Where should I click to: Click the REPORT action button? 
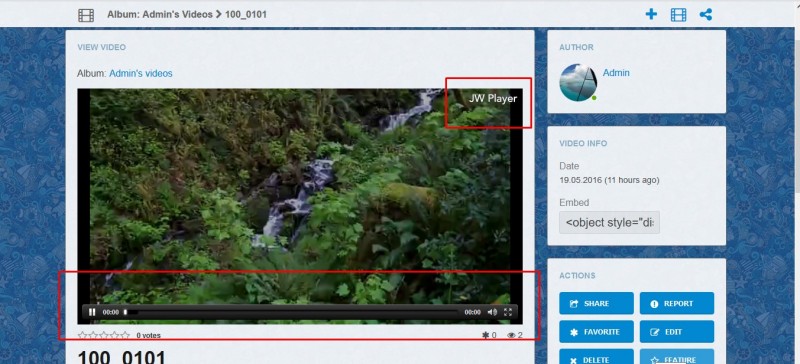(x=677, y=303)
